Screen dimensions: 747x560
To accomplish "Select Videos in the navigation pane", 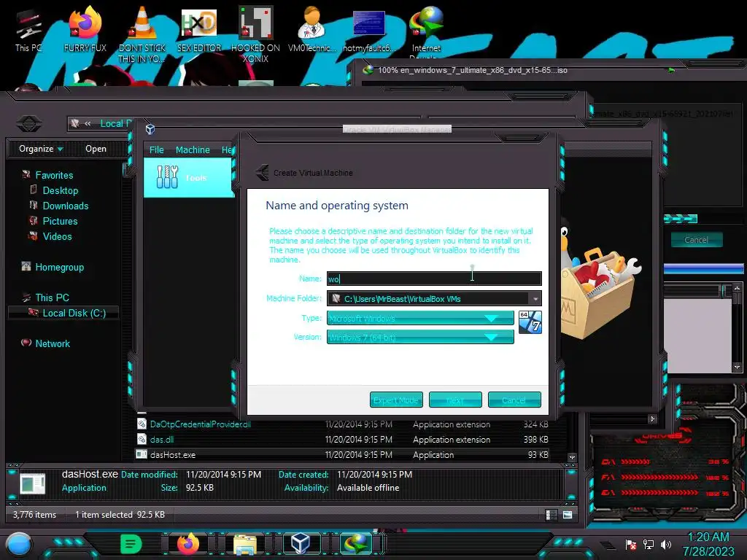I will tap(57, 236).
